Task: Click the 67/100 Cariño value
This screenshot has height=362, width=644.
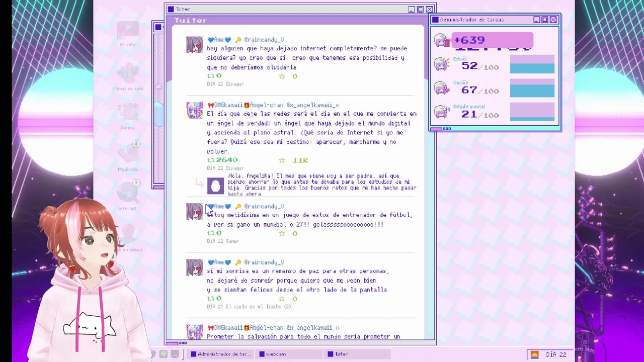Action: pos(480,90)
